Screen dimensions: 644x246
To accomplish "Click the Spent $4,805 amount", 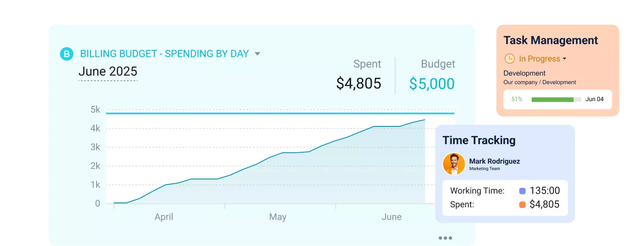I will pyautogui.click(x=358, y=83).
